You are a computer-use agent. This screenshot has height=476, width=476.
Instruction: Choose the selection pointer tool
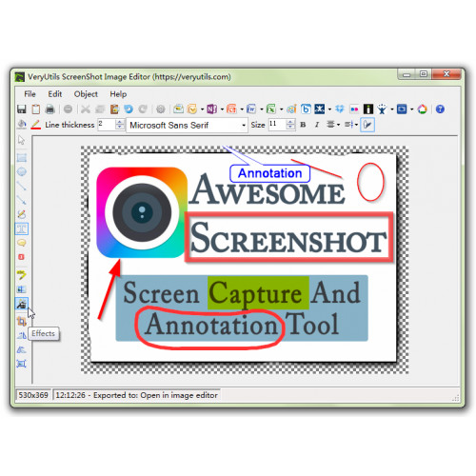pos(21,140)
